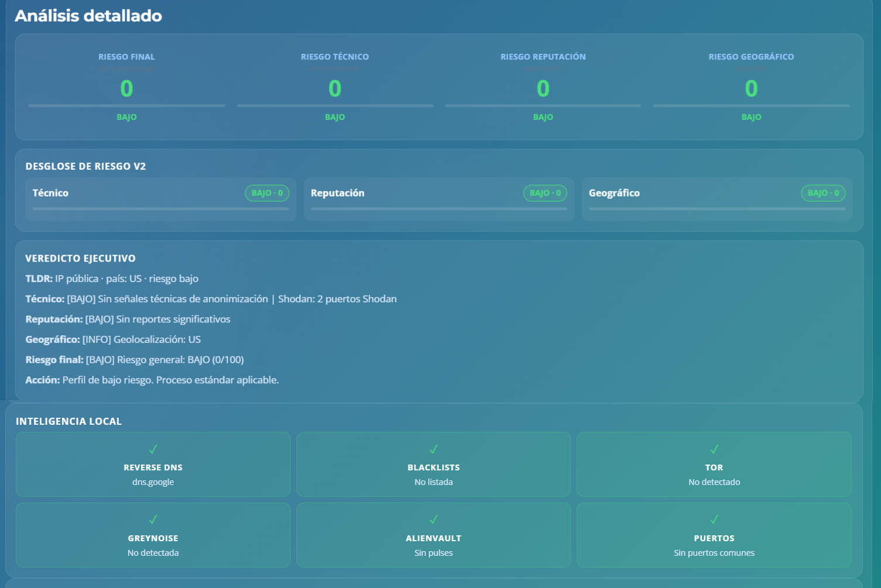Toggle the BAJO · 0 badge for Reputación
The image size is (881, 588).
click(545, 193)
